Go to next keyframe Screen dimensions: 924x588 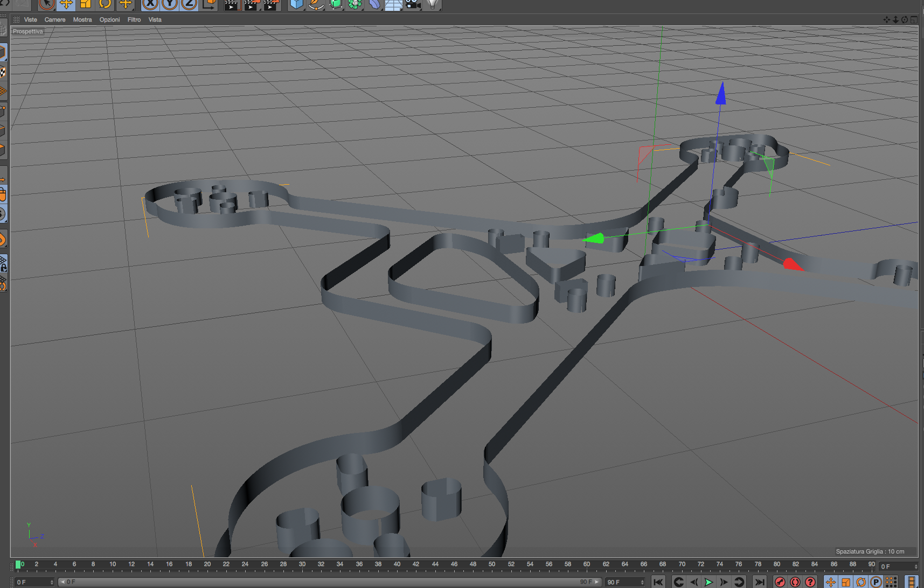click(x=739, y=582)
